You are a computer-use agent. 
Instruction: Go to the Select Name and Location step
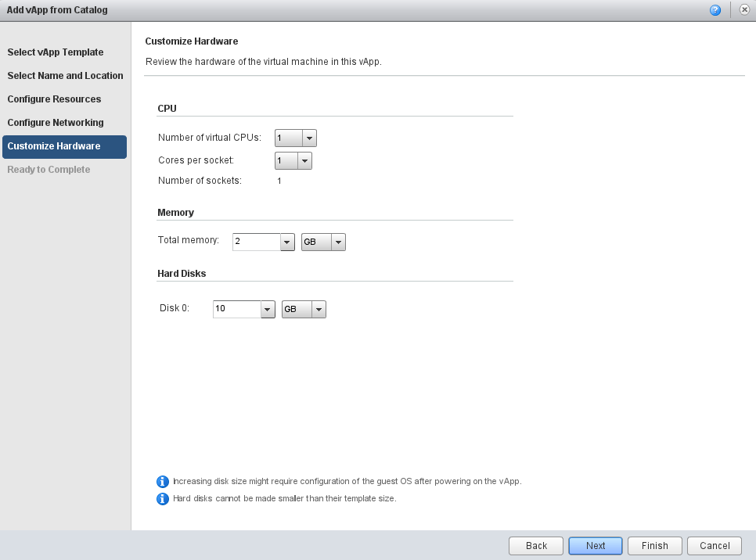pos(65,76)
